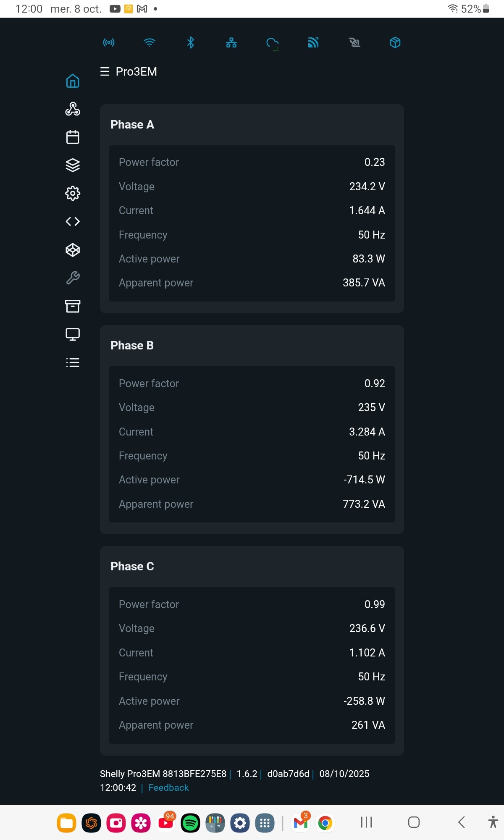The height and width of the screenshot is (840, 504).
Task: Open the list icon in sidebar
Action: click(73, 362)
